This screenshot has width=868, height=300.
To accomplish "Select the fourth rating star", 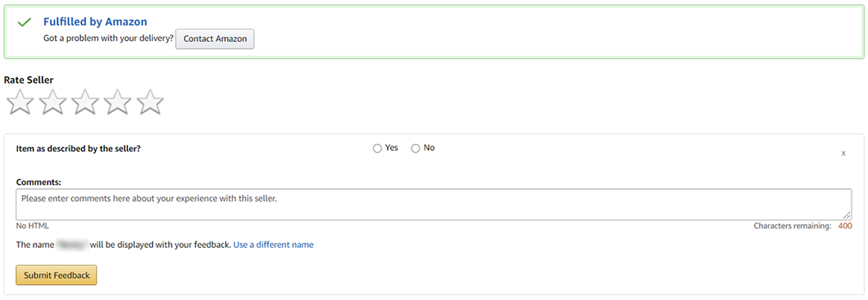I will (x=117, y=103).
